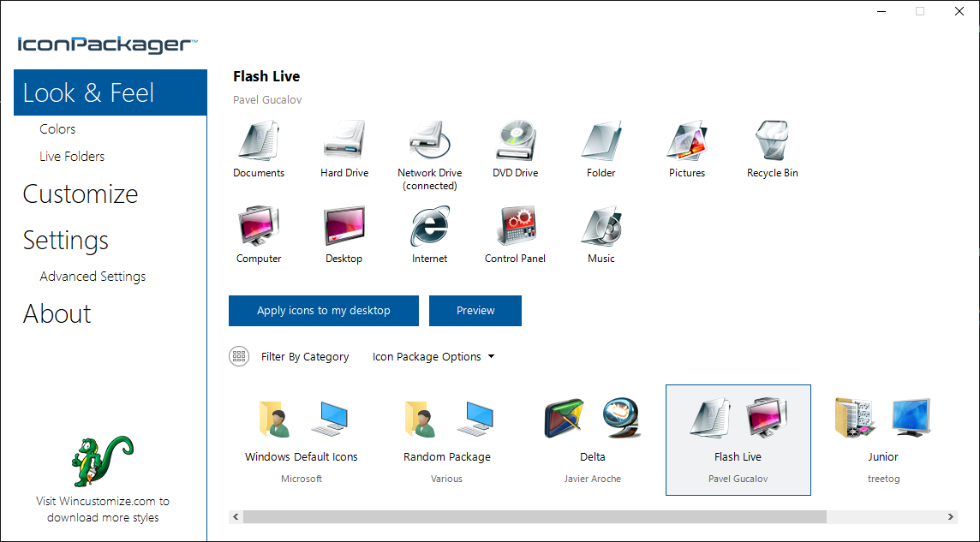Open Live Folders in the sidebar
The width and height of the screenshot is (980, 542).
point(72,156)
